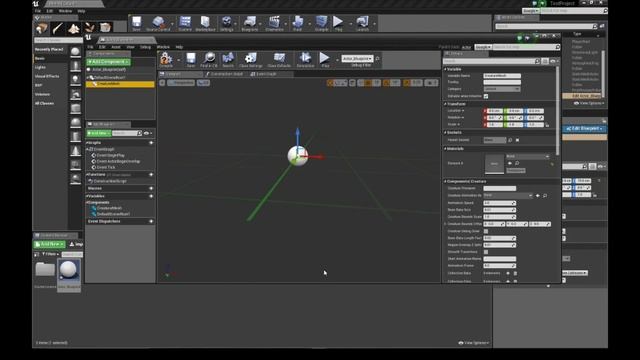Start Play in the Blueprint editor toolbar
This screenshot has height=360, width=640.
pyautogui.click(x=324, y=59)
